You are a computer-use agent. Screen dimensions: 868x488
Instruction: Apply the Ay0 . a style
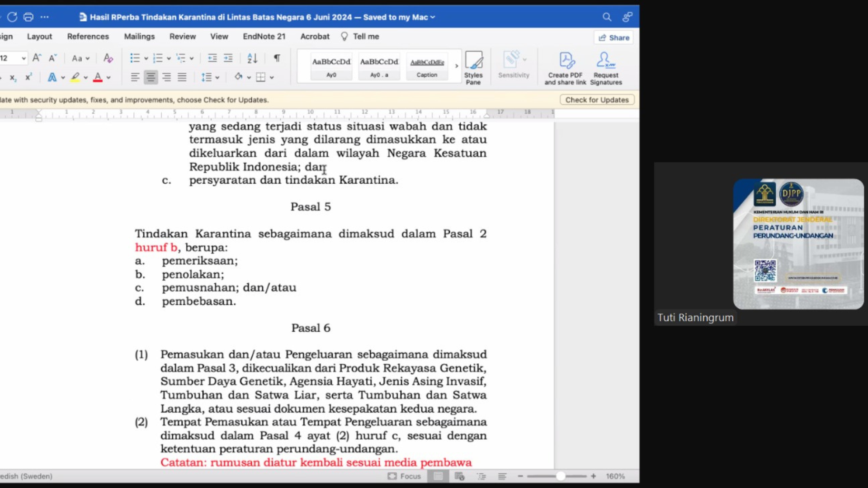[x=379, y=66]
